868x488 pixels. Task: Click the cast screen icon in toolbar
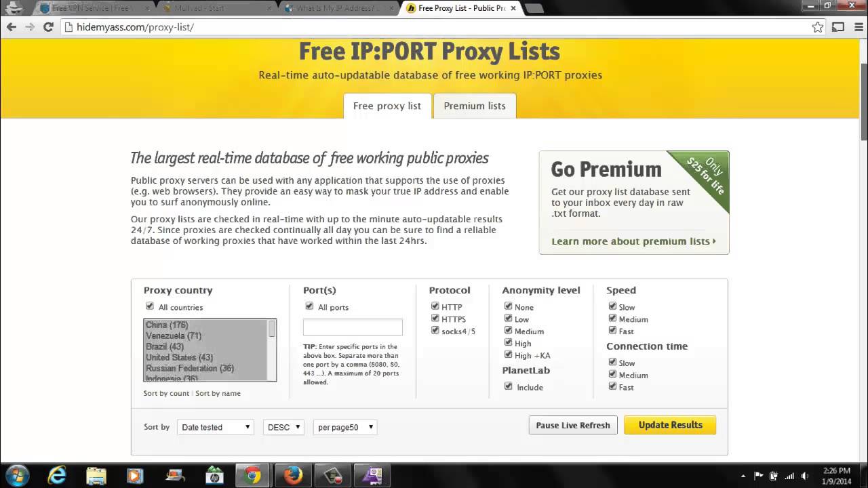tap(838, 27)
